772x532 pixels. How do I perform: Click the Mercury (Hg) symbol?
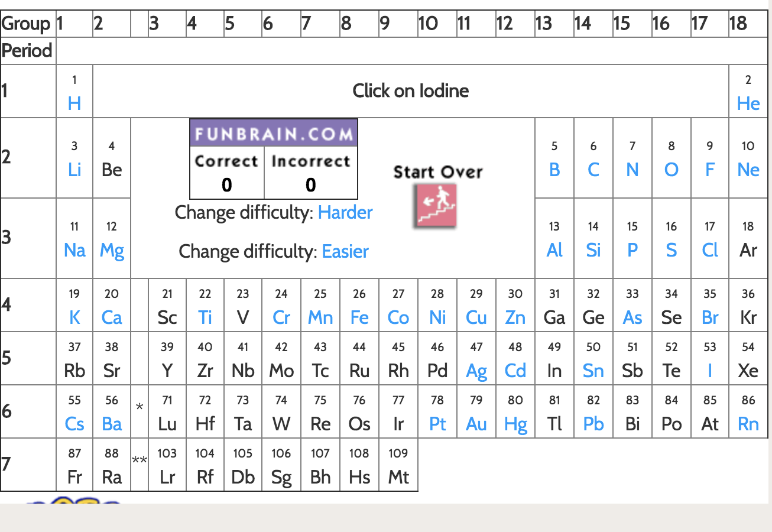tap(515, 424)
